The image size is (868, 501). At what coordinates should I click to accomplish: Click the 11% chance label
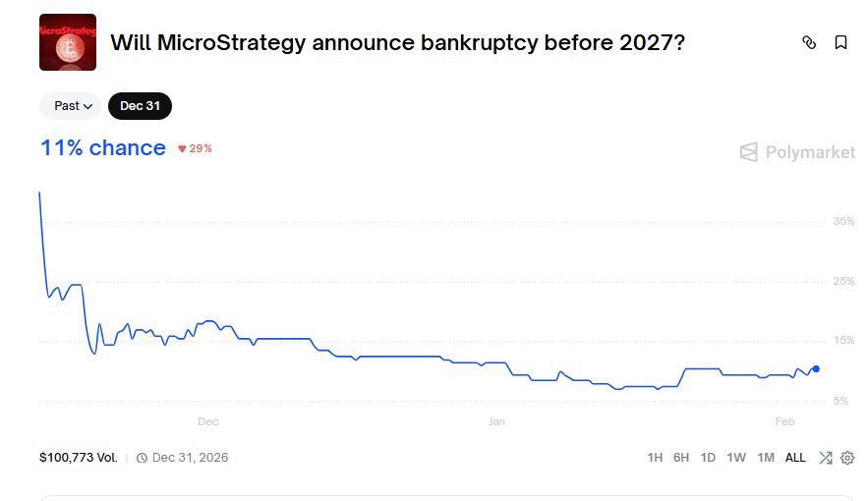click(x=103, y=148)
